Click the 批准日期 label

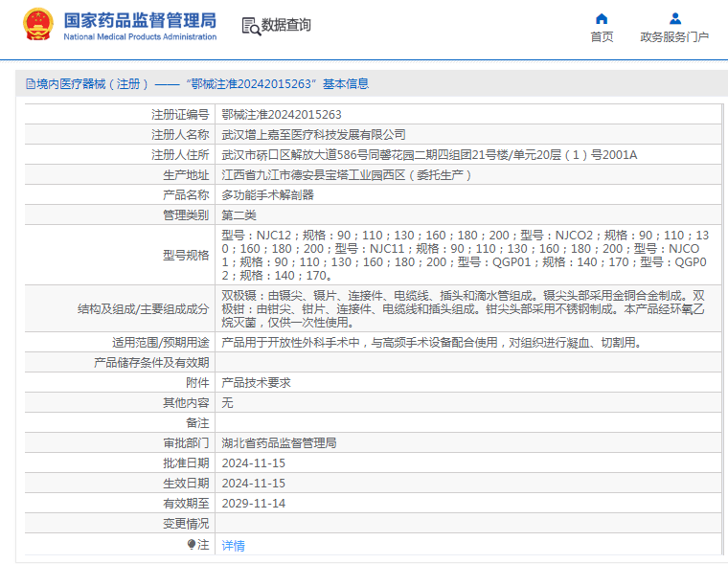click(x=186, y=463)
